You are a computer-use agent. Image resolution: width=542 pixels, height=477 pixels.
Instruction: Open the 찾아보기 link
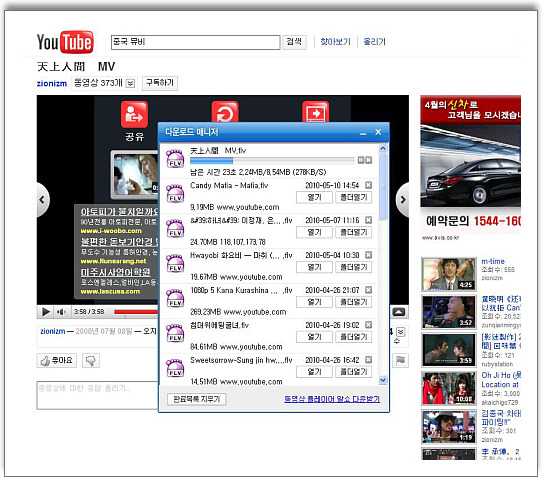335,42
